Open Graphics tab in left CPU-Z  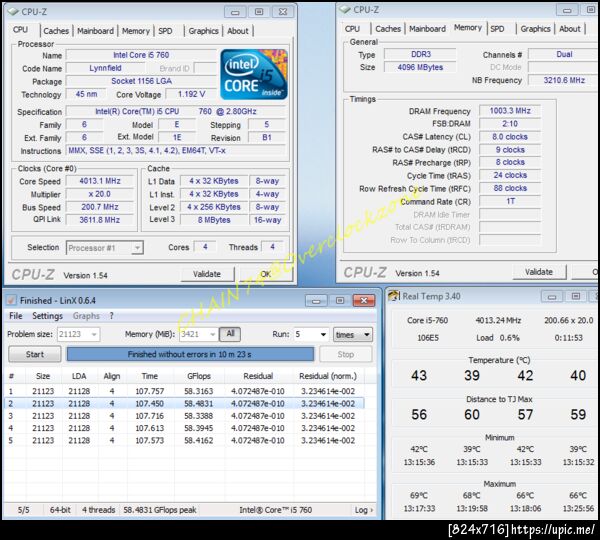(x=204, y=31)
